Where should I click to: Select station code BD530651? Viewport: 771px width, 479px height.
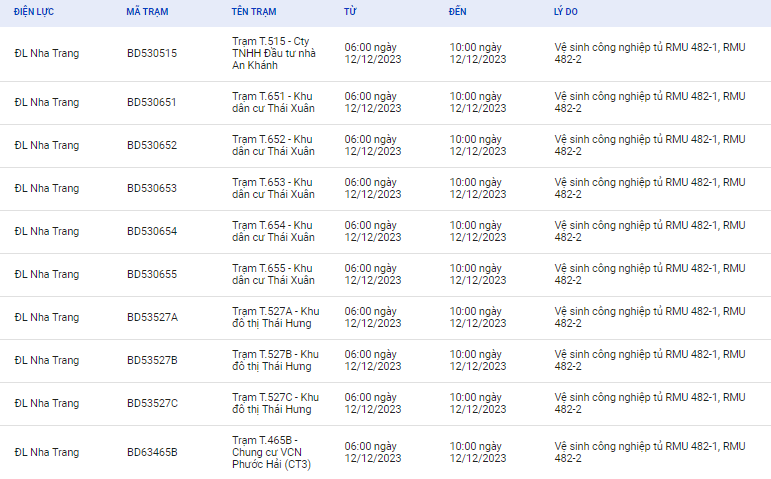pyautogui.click(x=151, y=102)
